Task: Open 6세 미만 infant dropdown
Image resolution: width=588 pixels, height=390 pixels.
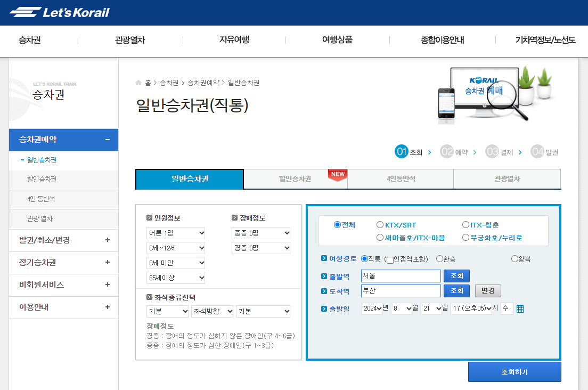Action: pos(176,263)
